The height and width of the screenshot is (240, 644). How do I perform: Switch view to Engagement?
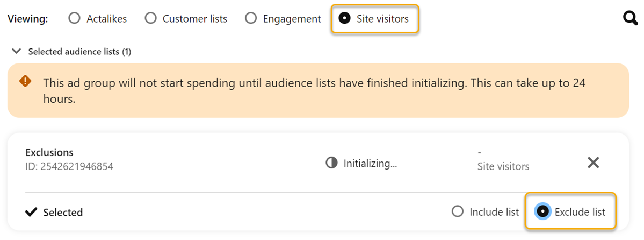pos(251,19)
